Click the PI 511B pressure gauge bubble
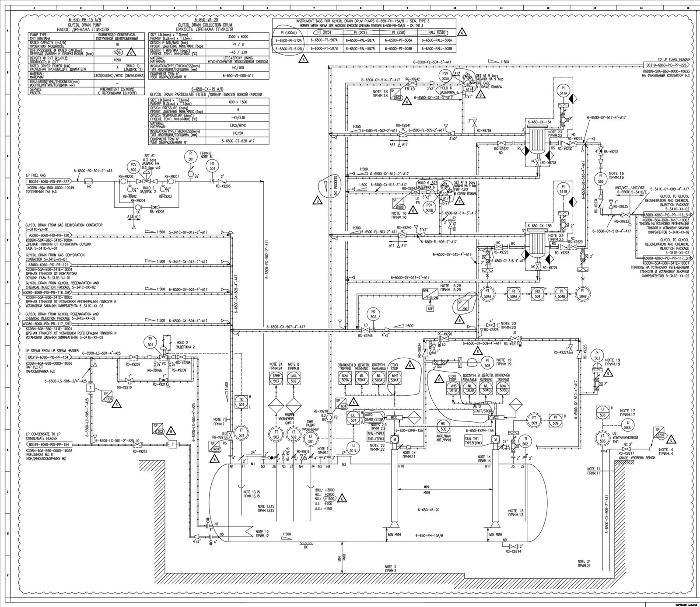Image resolution: width=700 pixels, height=607 pixels. [x=563, y=189]
